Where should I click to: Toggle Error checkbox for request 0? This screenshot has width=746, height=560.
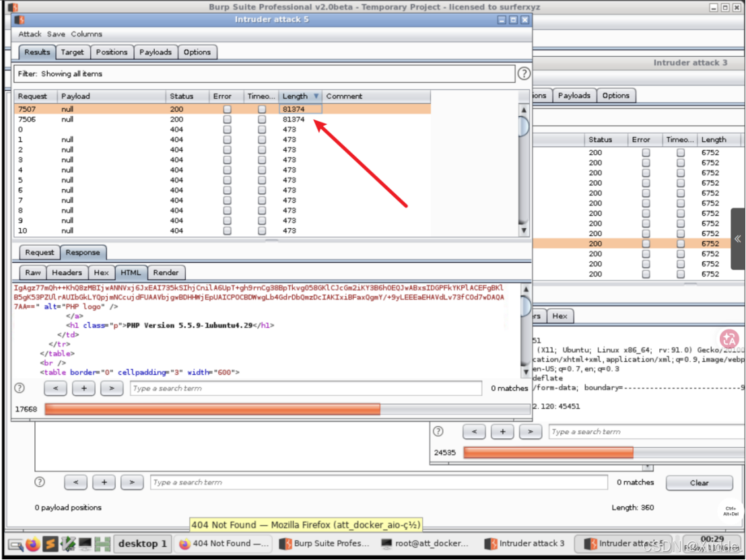tap(227, 129)
